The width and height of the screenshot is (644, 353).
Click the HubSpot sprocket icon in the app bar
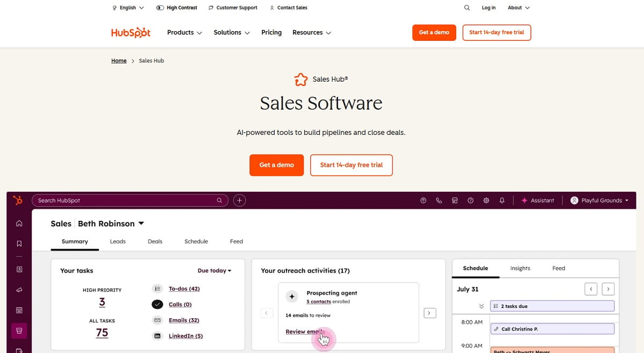pos(18,200)
